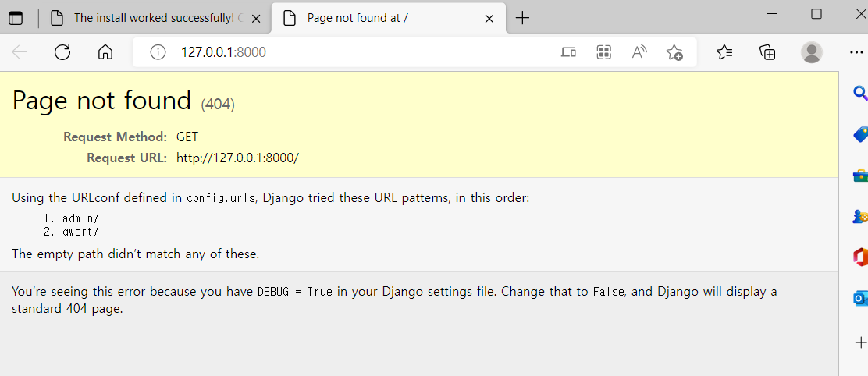
Task: Maximize the browser window
Action: [x=816, y=14]
